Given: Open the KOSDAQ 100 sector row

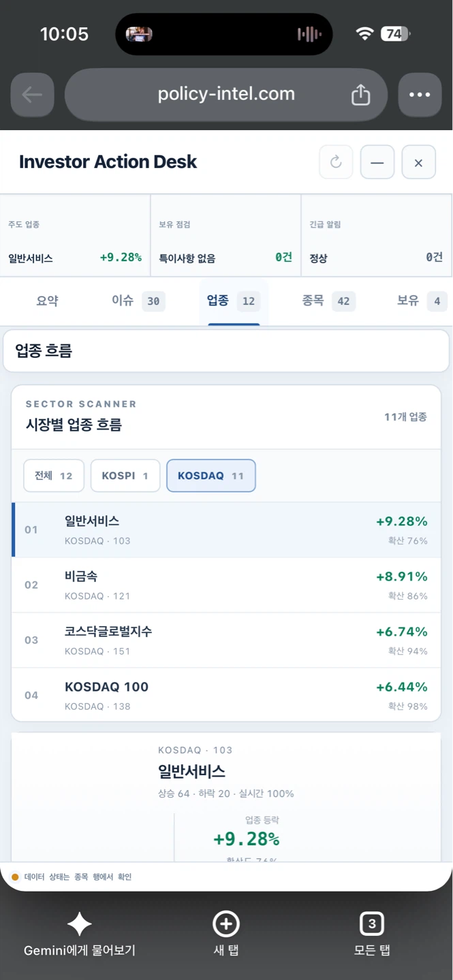Looking at the screenshot, I should click(226, 695).
